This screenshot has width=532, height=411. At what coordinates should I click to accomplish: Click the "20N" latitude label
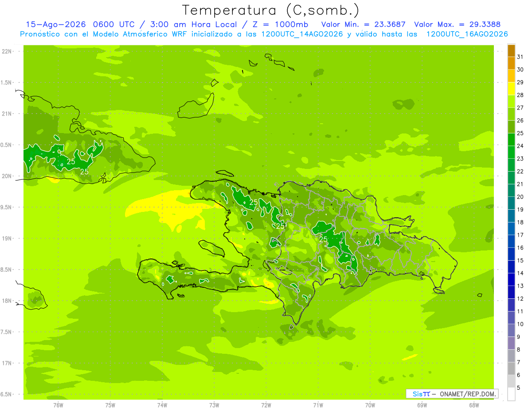tap(7, 176)
